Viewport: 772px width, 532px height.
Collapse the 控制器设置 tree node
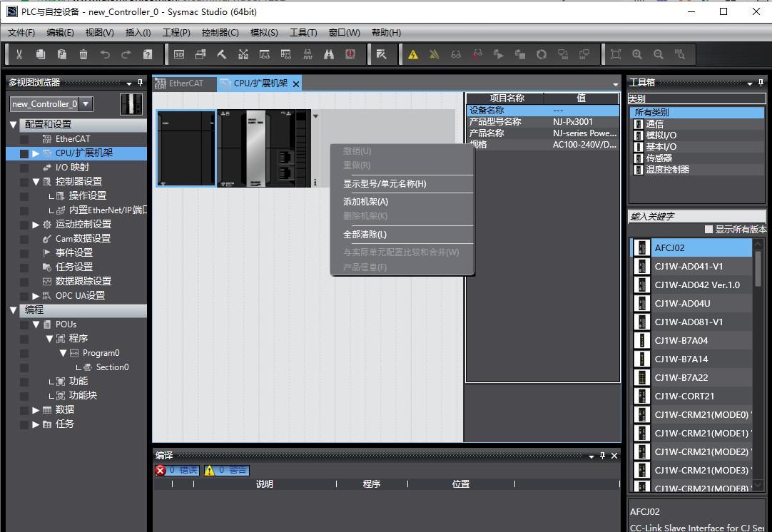coord(36,182)
